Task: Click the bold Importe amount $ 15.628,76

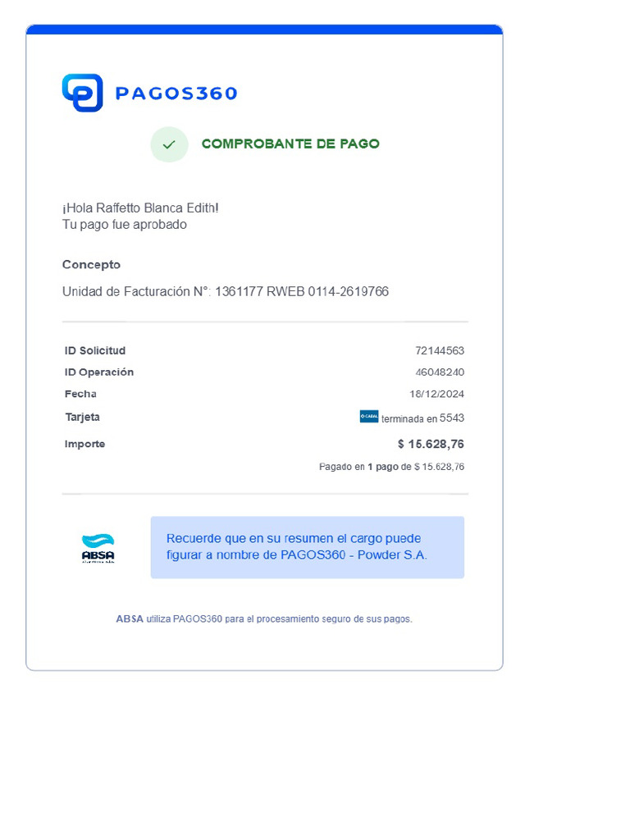Action: [x=431, y=445]
